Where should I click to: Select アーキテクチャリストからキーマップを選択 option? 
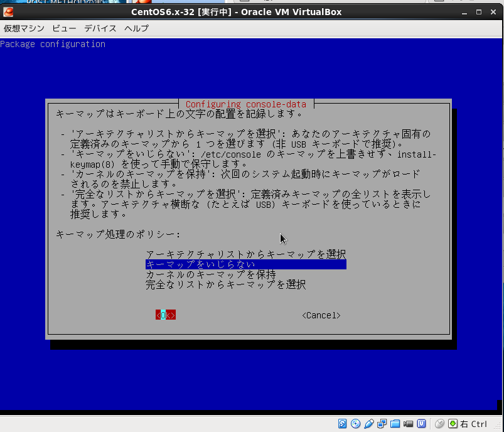pyautogui.click(x=245, y=254)
